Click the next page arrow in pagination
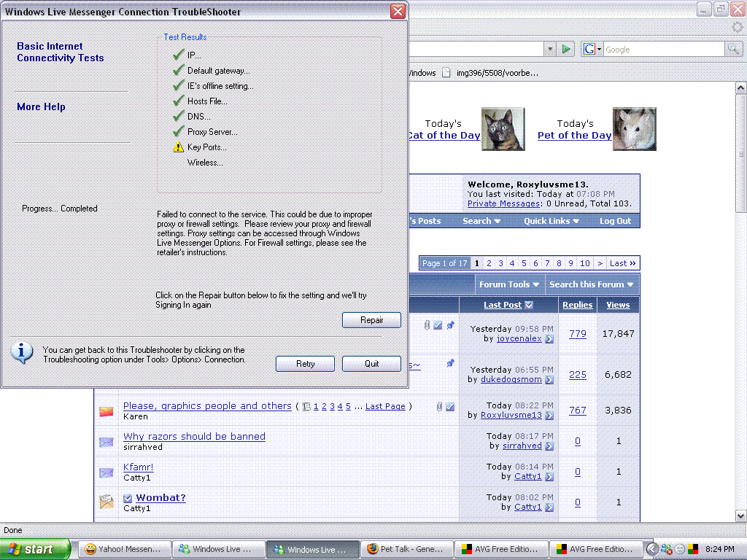This screenshot has height=560, width=747. (600, 263)
